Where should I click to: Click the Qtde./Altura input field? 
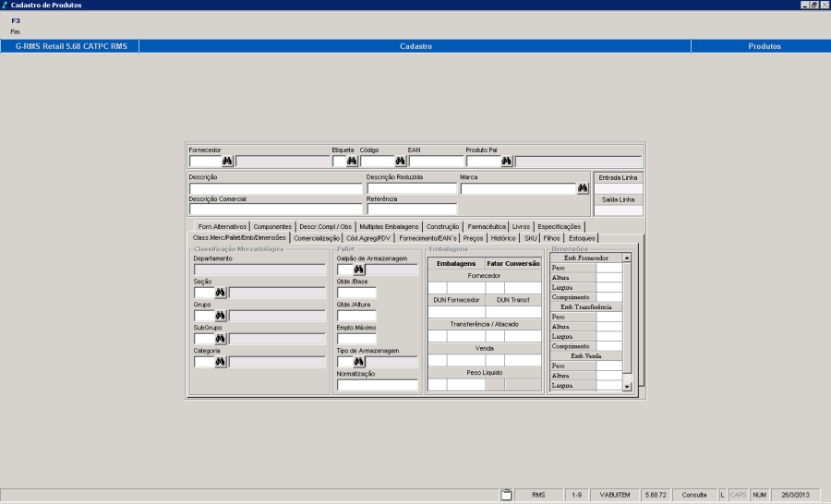point(356,316)
